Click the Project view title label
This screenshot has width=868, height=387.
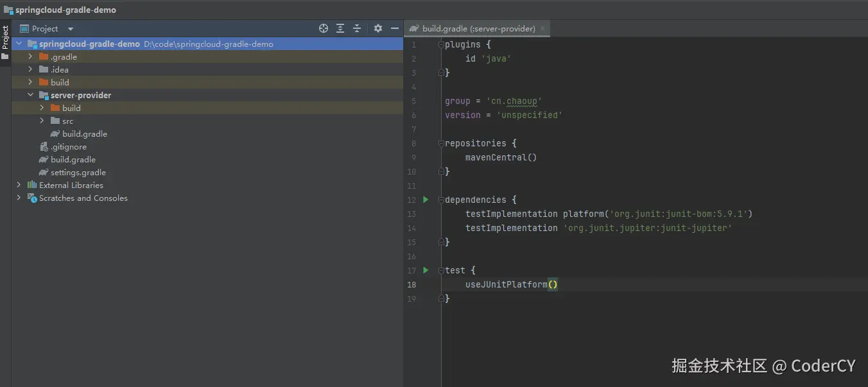(x=45, y=29)
